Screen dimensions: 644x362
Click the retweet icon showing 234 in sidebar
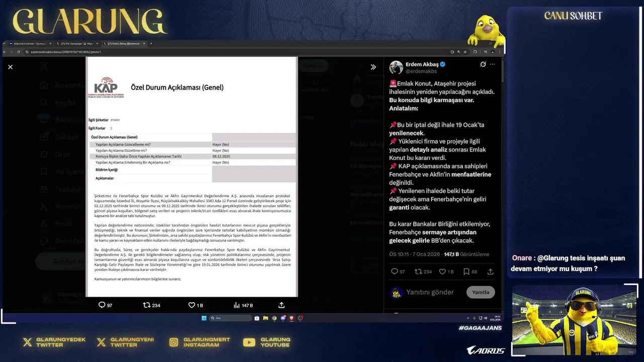[x=418, y=271]
